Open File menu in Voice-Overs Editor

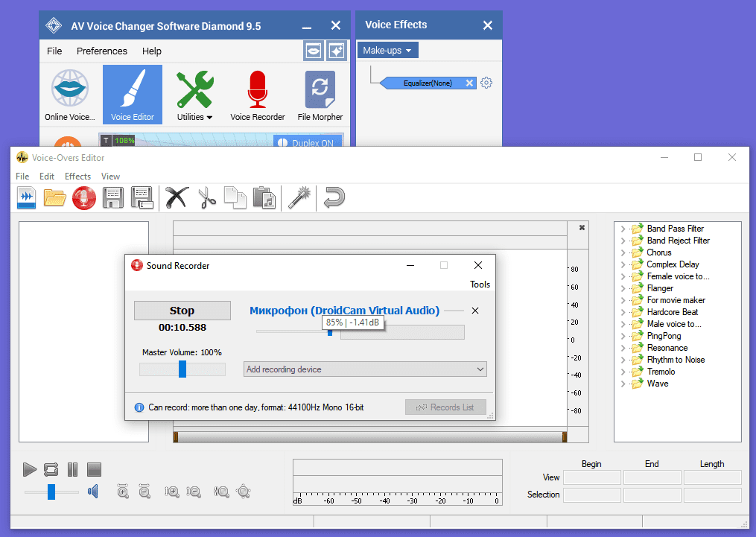pyautogui.click(x=22, y=177)
